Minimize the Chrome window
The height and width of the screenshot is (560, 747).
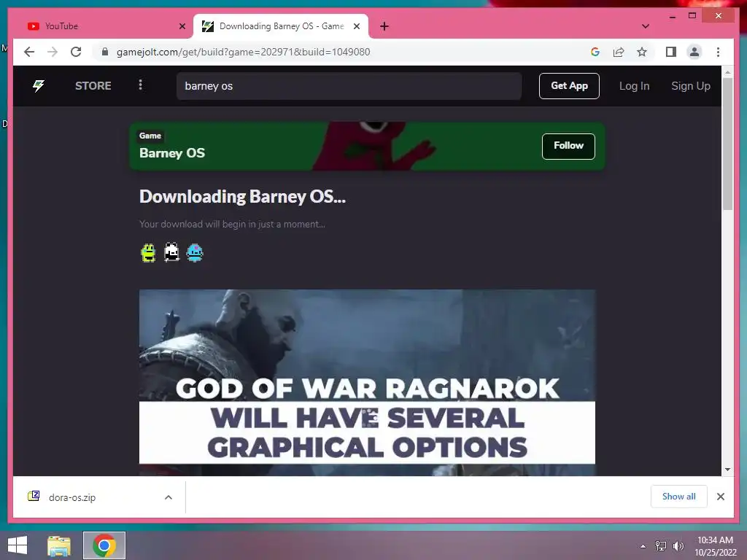(672, 16)
